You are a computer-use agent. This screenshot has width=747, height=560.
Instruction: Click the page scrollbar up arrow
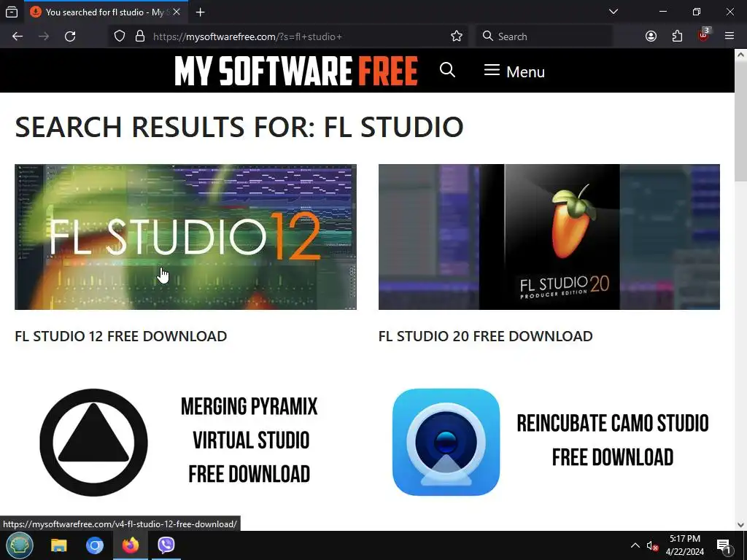tap(740, 54)
